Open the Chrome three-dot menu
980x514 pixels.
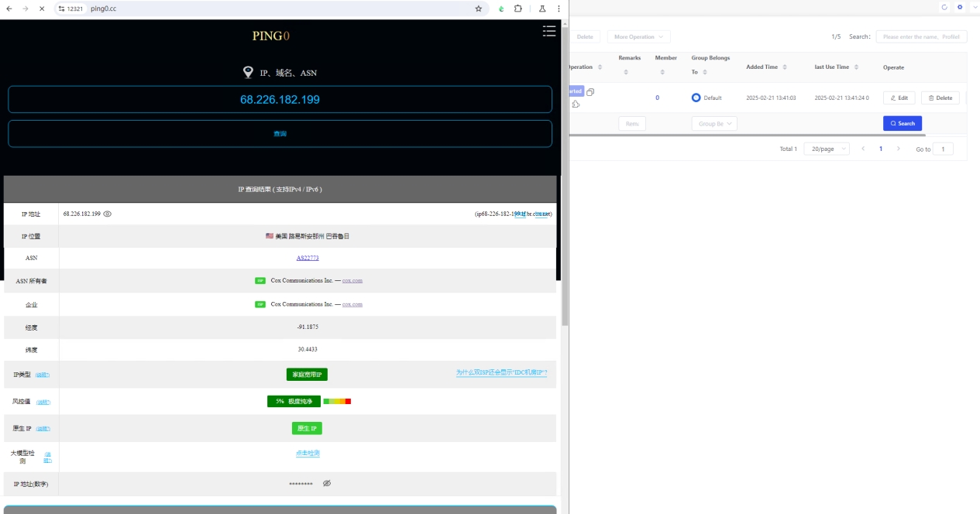pos(559,9)
